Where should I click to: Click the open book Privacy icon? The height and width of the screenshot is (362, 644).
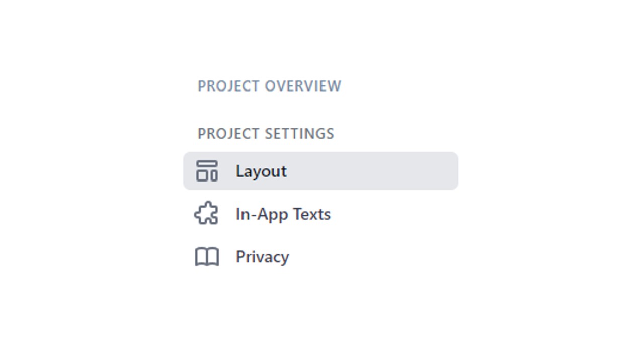click(207, 257)
